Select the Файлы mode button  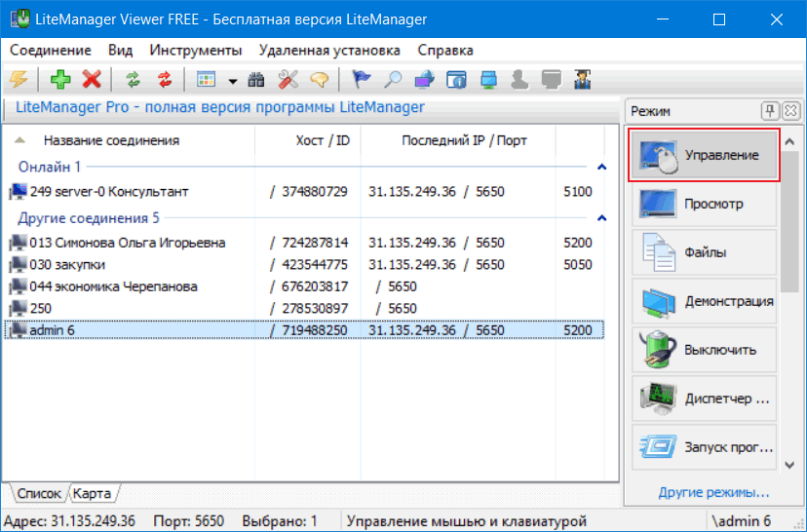[704, 252]
